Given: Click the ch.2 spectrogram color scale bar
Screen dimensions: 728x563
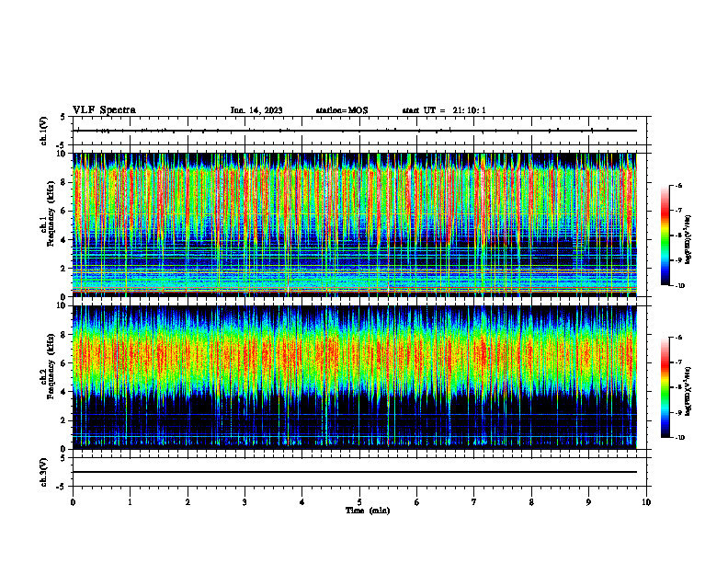Looking at the screenshot, I should [665, 387].
